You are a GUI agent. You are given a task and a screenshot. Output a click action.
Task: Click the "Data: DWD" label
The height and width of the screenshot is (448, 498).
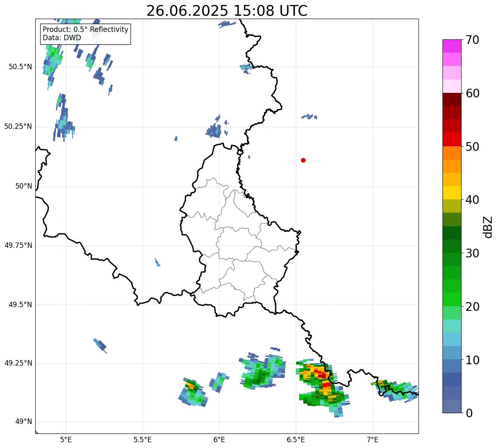point(62,38)
